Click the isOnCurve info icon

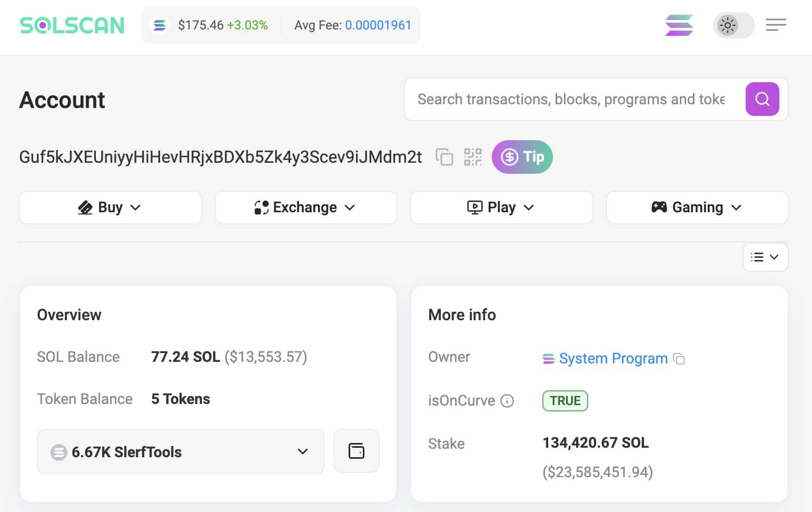[x=507, y=401]
